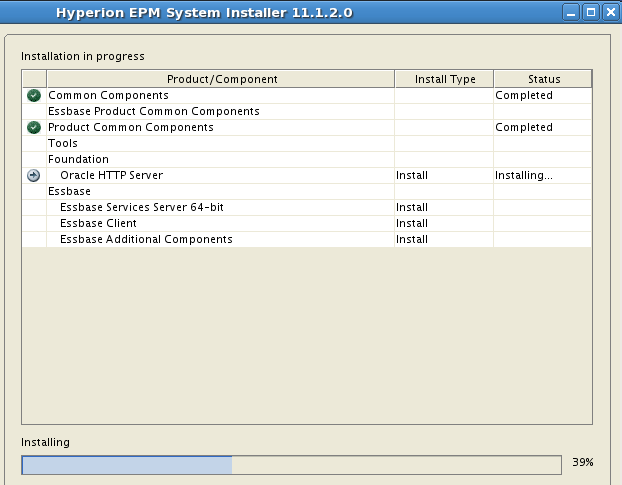The image size is (622, 485).
Task: Click the green checkmark beside Common Components
Action: point(34,96)
